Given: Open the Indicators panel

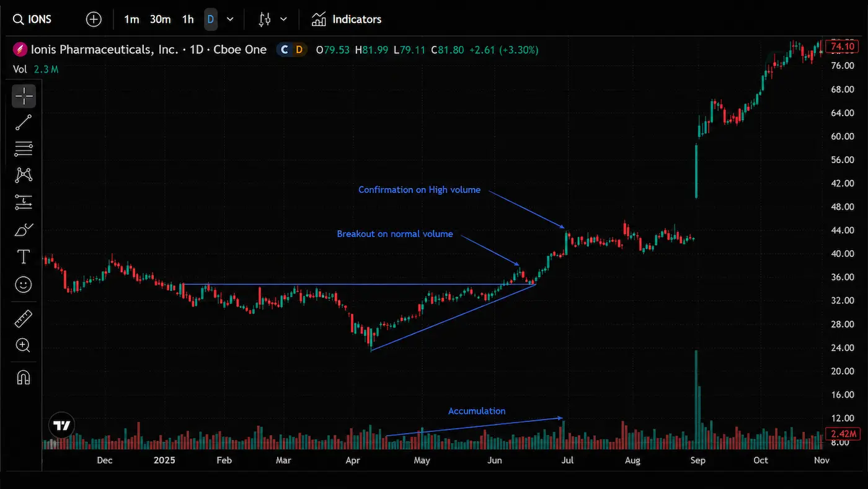Looking at the screenshot, I should pos(347,19).
